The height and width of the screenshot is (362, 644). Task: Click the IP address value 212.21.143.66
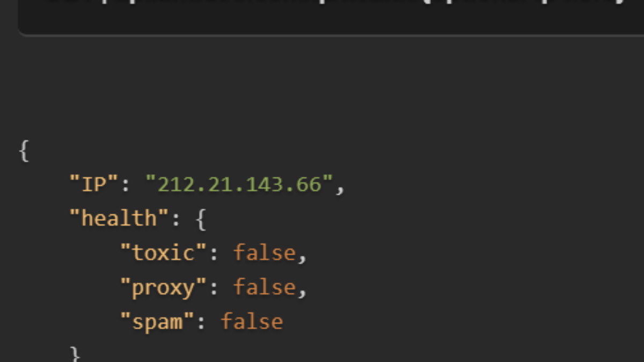coord(239,184)
